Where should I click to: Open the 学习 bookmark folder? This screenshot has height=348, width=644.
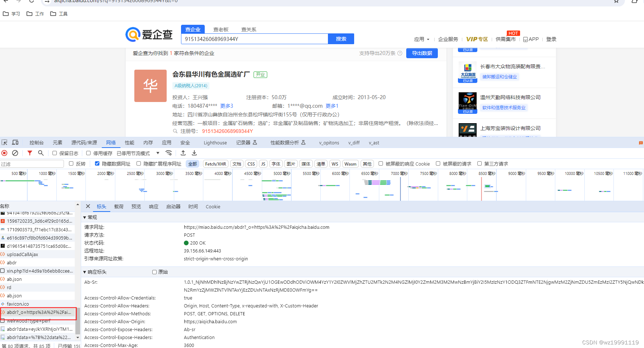tap(11, 14)
